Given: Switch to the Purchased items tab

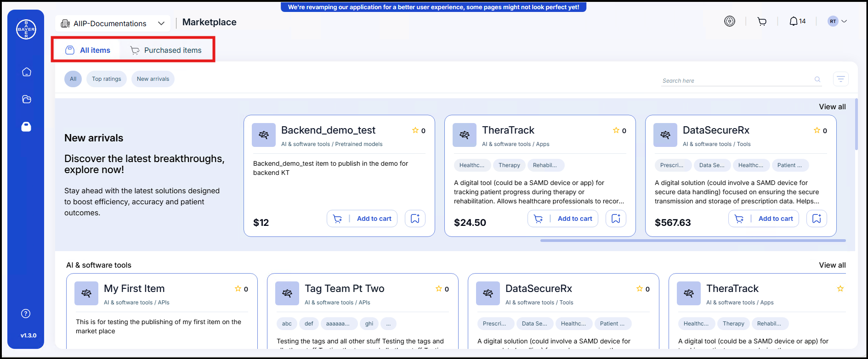Looking at the screenshot, I should click(x=166, y=50).
